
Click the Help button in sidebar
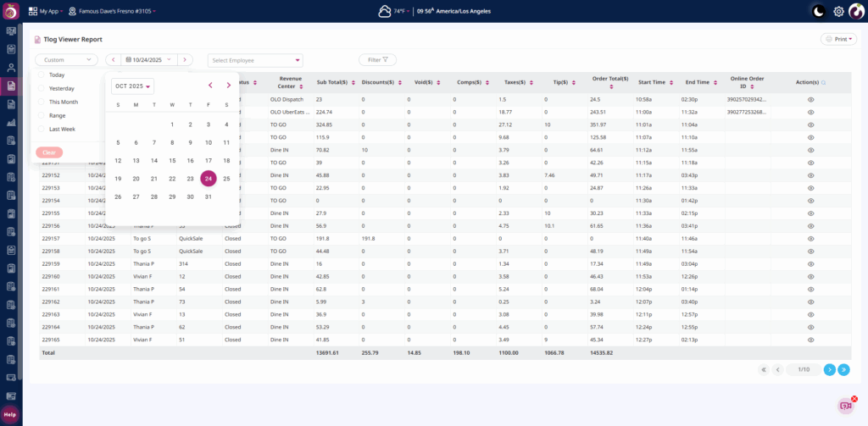(10, 414)
